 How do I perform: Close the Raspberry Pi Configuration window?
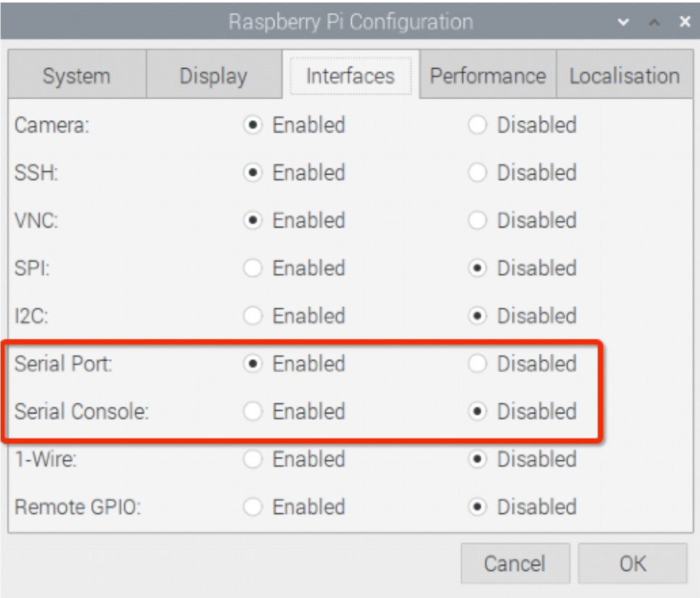pos(685,22)
